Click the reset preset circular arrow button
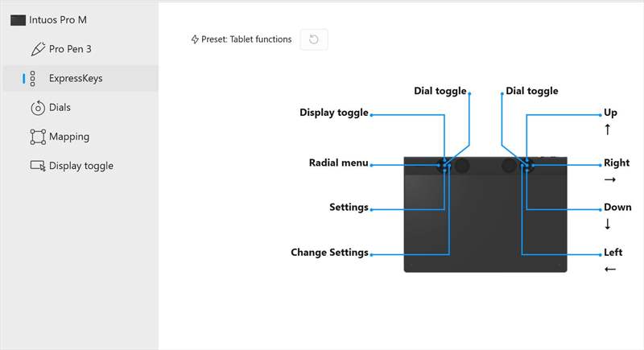 [x=314, y=39]
